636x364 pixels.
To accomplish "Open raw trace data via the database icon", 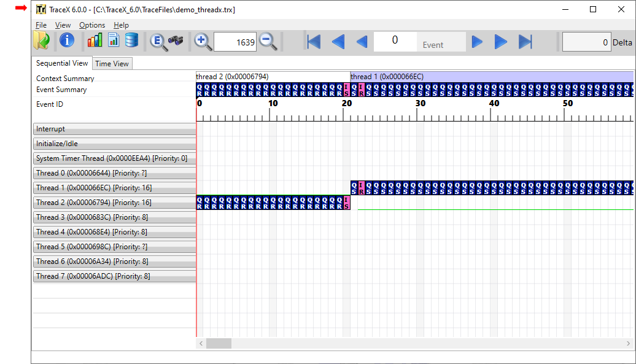I will click(x=133, y=41).
